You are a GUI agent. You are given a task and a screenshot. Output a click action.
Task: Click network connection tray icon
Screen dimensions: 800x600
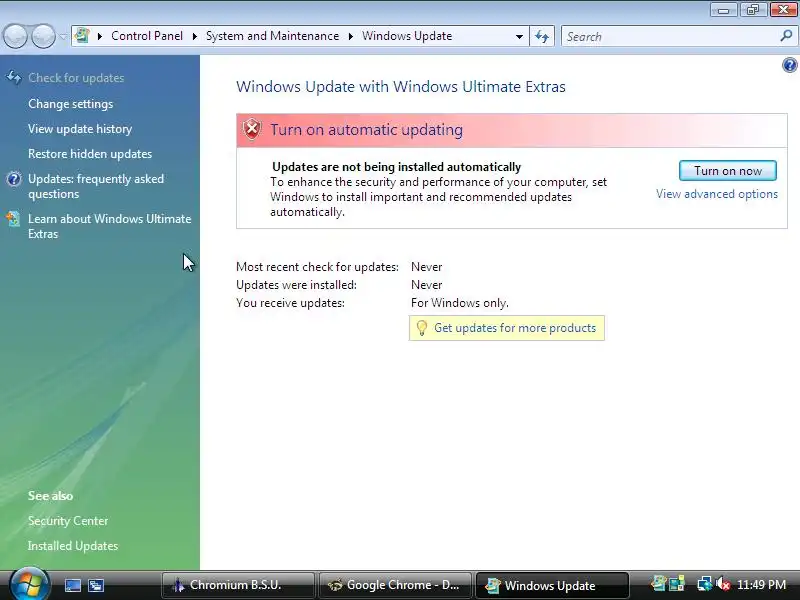[x=705, y=584]
